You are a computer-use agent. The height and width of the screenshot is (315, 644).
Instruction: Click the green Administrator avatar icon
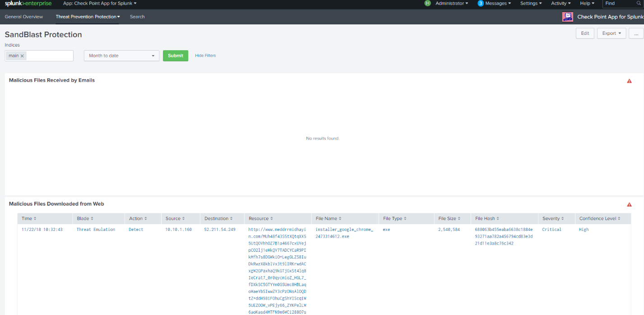coord(428,3)
